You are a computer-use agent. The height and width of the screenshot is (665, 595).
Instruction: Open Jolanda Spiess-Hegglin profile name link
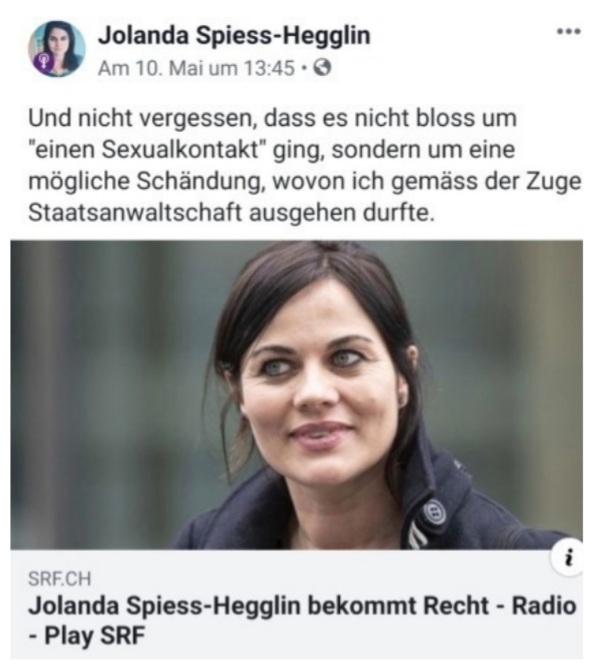tap(234, 35)
